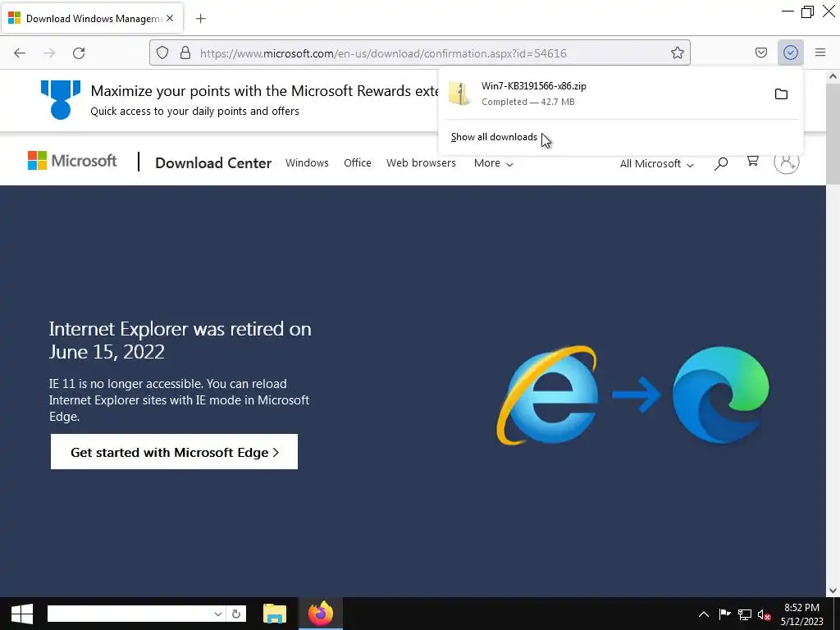
Task: Open the Windows Start menu
Action: pos(22,614)
